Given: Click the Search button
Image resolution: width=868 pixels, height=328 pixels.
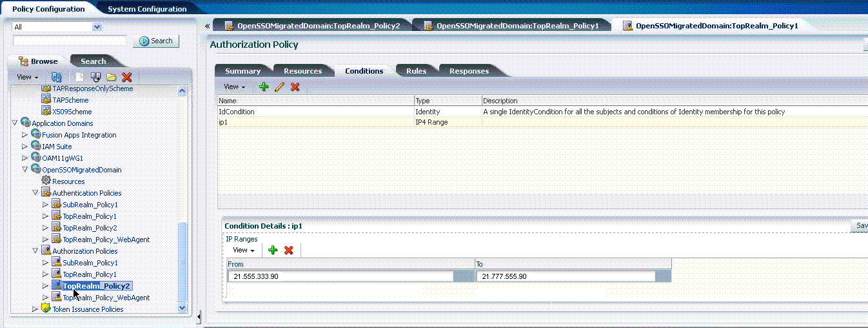Looking at the screenshot, I should [155, 41].
